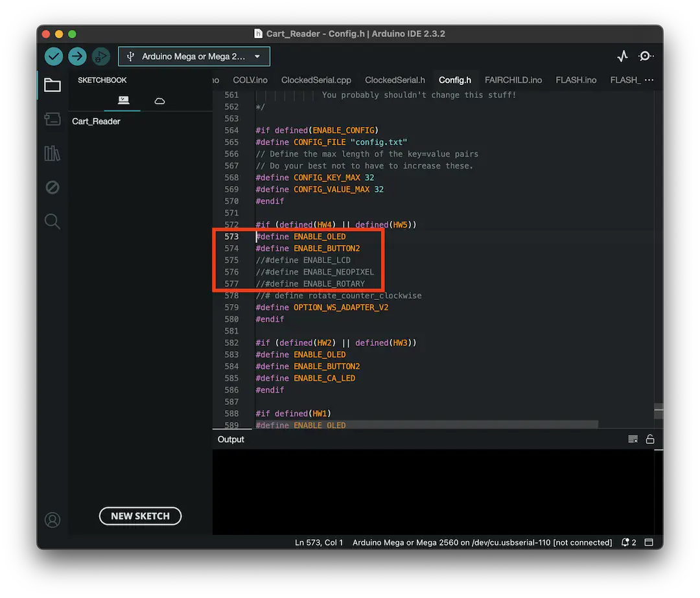
Task: Upload the sketch using the arrow icon
Action: [x=77, y=56]
